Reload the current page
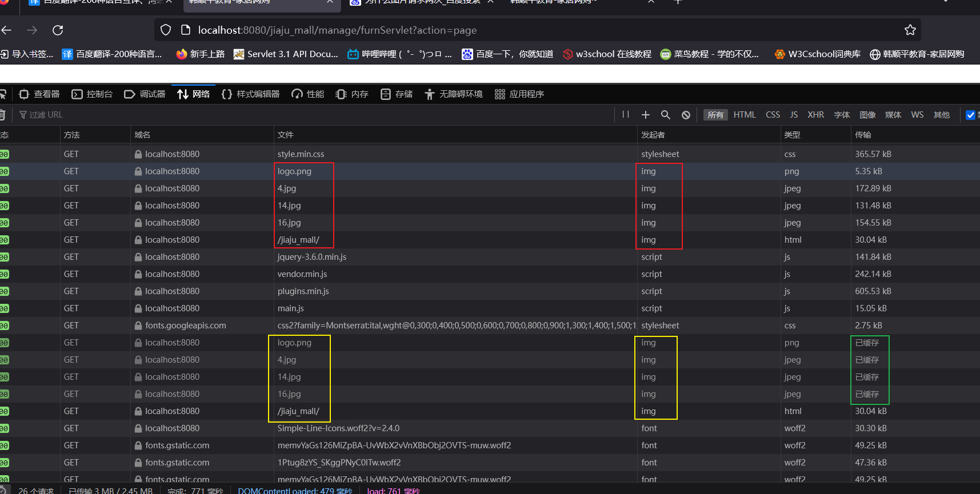This screenshot has width=980, height=494. [58, 30]
